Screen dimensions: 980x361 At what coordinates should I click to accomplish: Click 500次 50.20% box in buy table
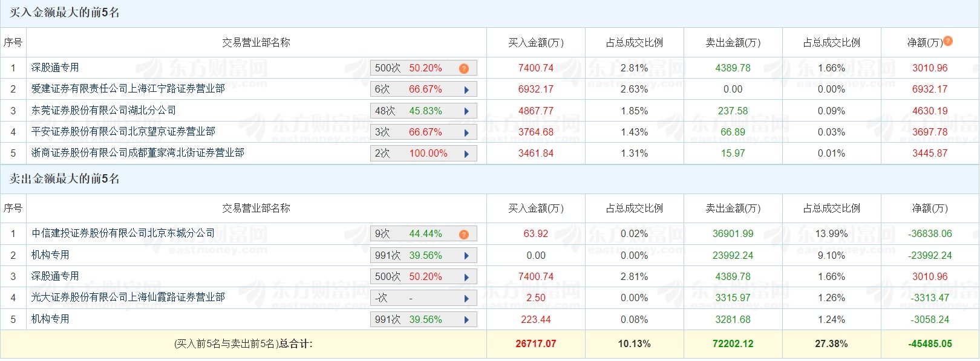[423, 68]
